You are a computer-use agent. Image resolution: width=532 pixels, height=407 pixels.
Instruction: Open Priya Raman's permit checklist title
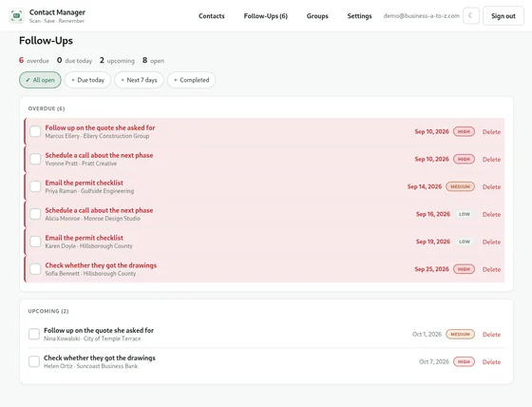coord(85,183)
